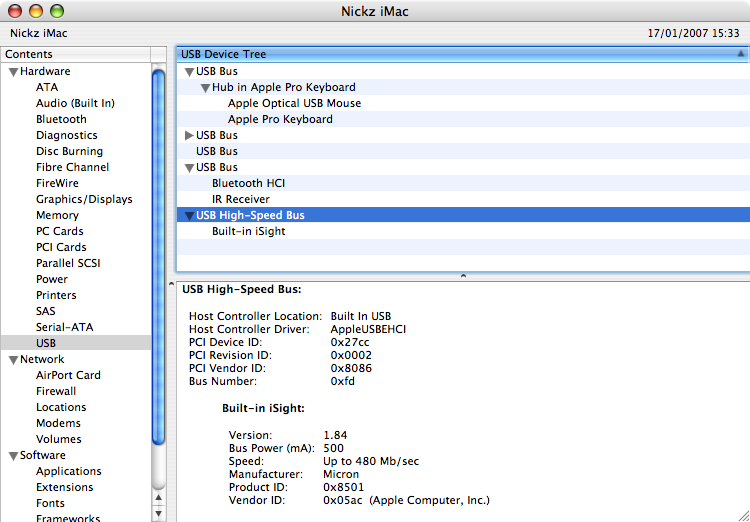Image resolution: width=750 pixels, height=522 pixels.
Task: Click sidebar scrollbar down arrow
Action: coord(158,514)
